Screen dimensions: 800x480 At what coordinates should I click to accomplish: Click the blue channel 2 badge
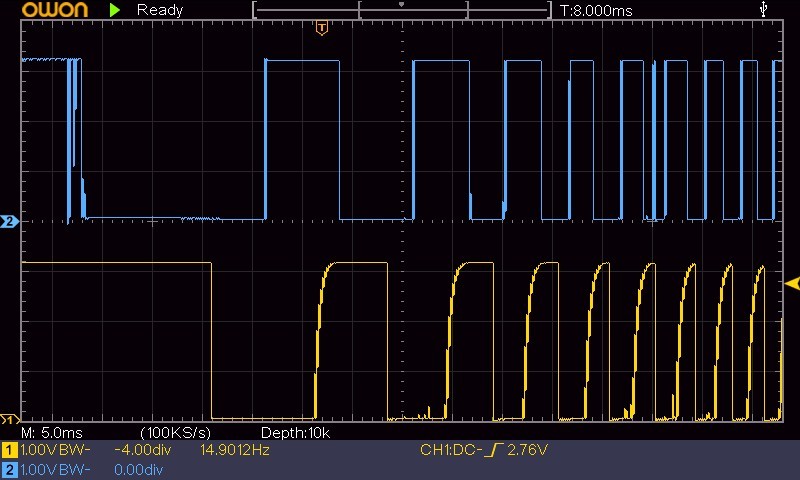(x=10, y=470)
